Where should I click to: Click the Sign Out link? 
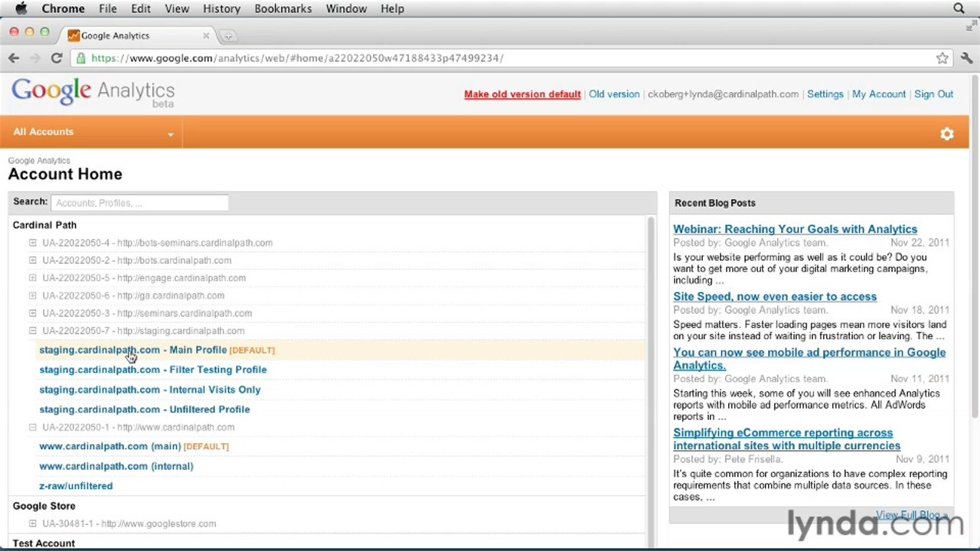[934, 94]
